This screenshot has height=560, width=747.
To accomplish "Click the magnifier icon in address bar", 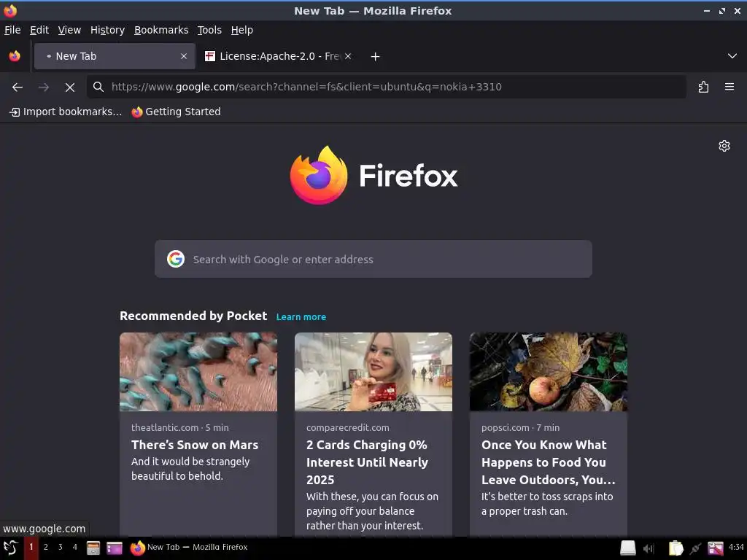I will click(x=98, y=87).
